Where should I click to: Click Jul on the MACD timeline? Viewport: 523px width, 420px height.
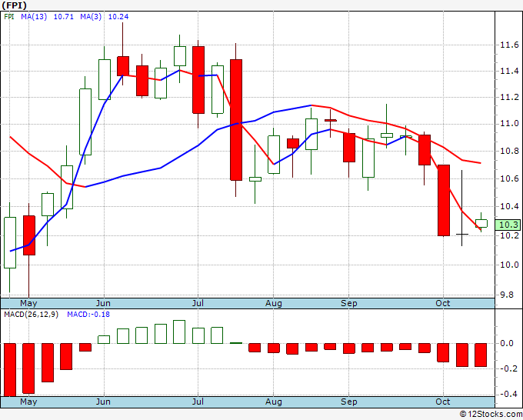[x=198, y=402]
